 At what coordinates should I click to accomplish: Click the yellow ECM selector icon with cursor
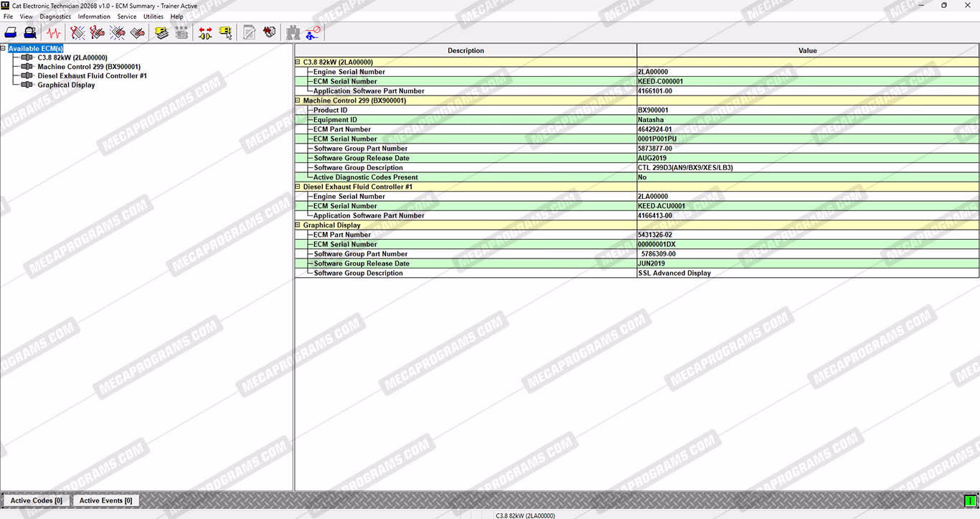click(225, 32)
